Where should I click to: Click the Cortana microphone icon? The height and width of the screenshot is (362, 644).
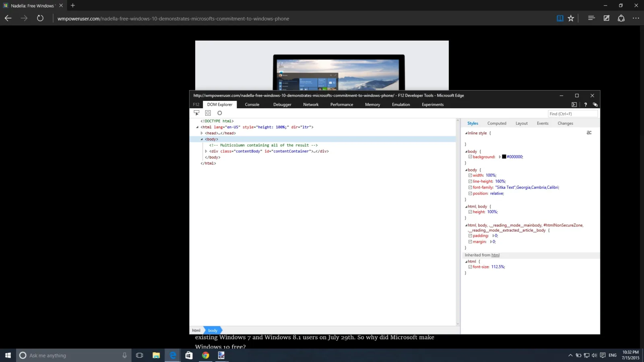coord(124,355)
